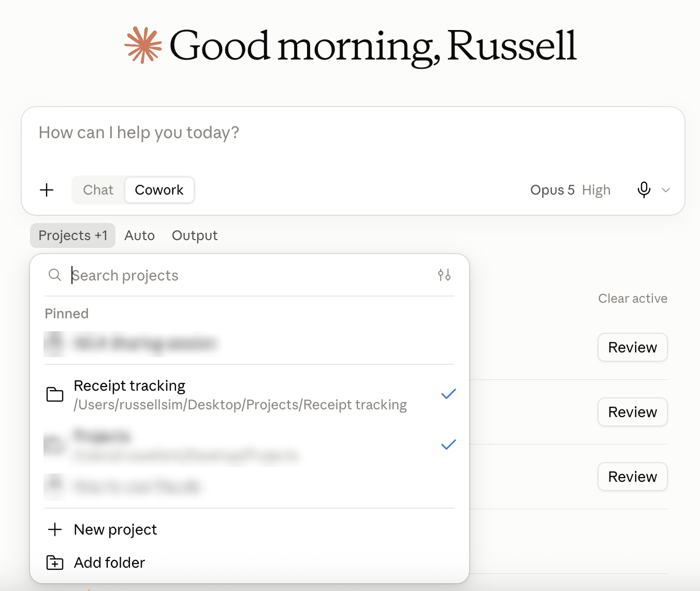Click the Add folder icon
Viewport: 700px width, 591px height.
[x=55, y=563]
